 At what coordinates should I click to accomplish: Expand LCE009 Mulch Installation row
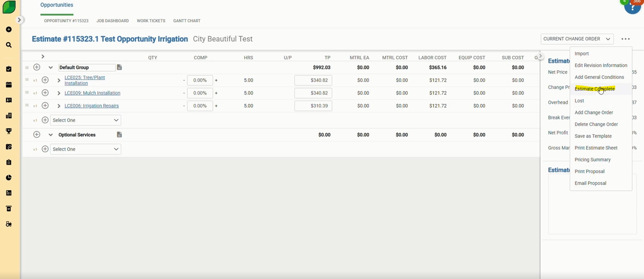(59, 93)
